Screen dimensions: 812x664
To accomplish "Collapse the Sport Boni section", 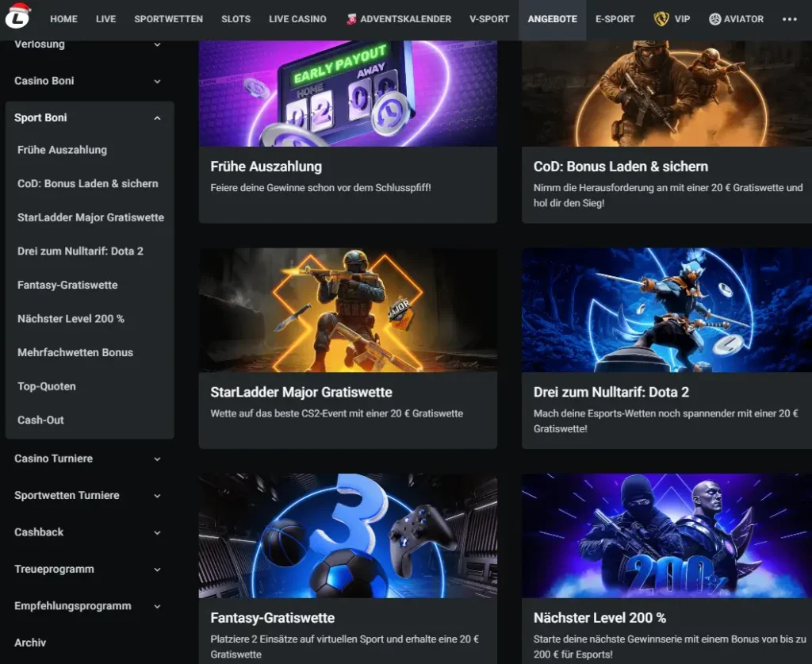I will click(x=157, y=118).
